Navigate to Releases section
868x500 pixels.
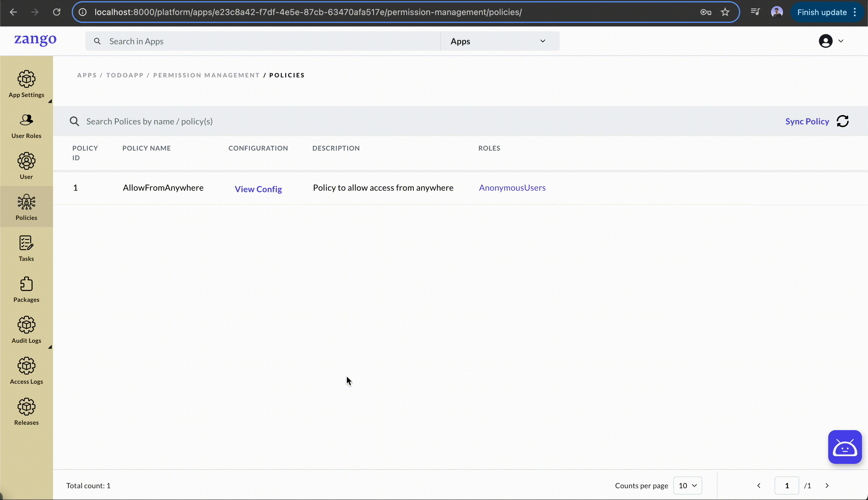click(26, 411)
